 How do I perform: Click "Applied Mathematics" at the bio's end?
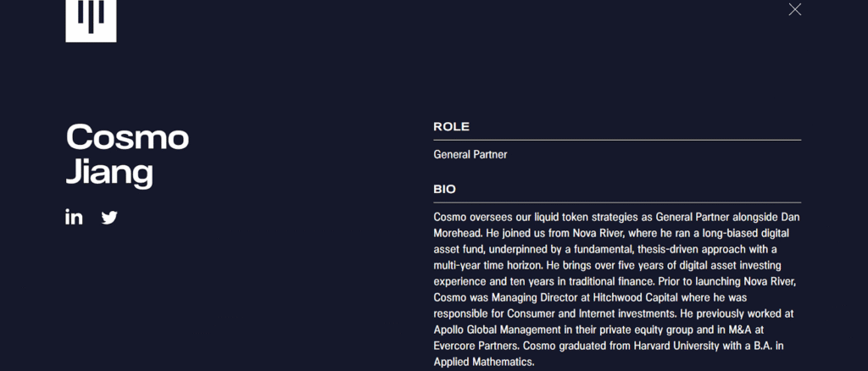[483, 362]
